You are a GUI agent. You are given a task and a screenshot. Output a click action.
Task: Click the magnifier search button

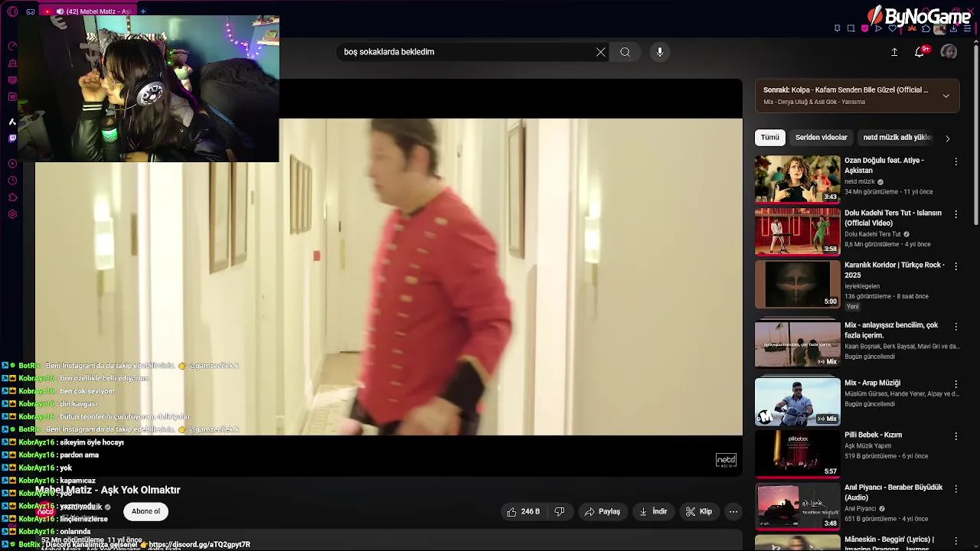click(x=626, y=52)
